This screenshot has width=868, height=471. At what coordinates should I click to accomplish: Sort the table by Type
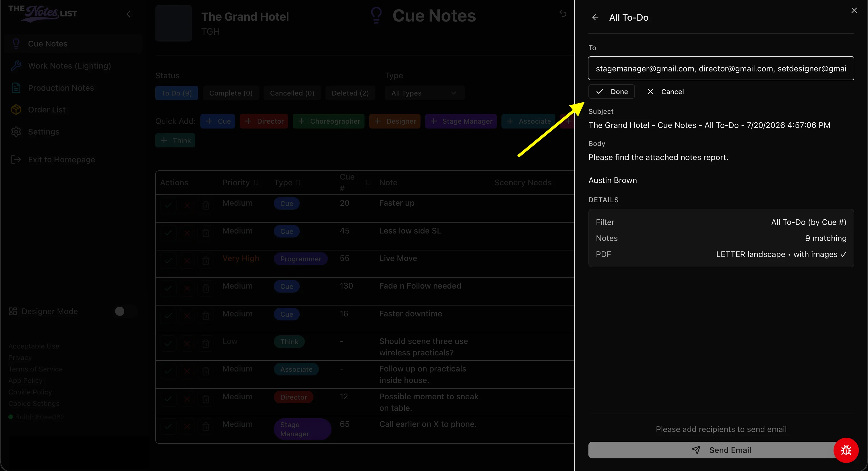point(287,182)
